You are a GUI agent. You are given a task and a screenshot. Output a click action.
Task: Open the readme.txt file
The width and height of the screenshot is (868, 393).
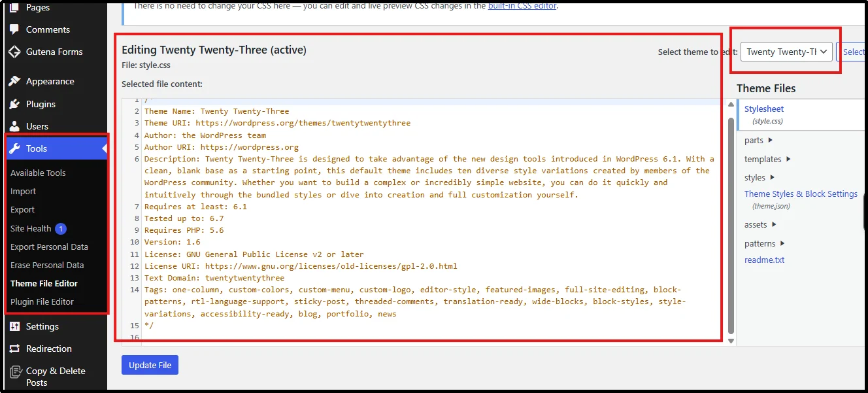764,260
